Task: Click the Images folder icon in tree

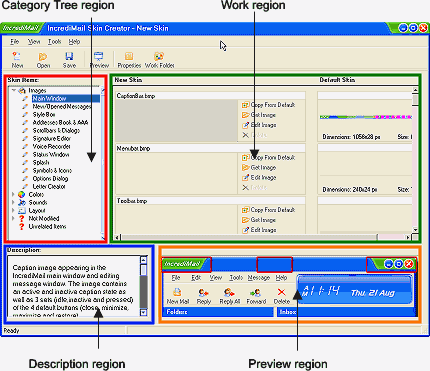Action: (22, 91)
